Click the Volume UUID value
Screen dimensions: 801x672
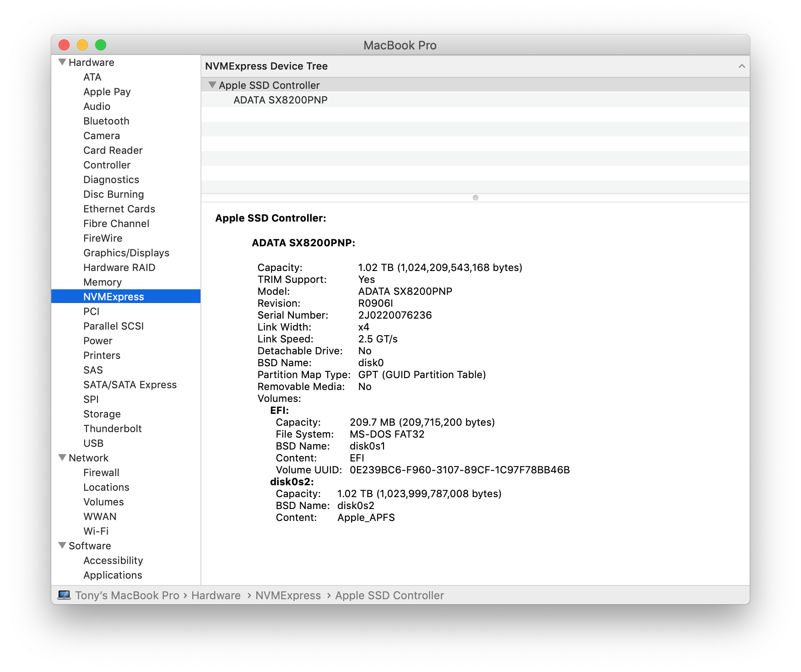460,470
